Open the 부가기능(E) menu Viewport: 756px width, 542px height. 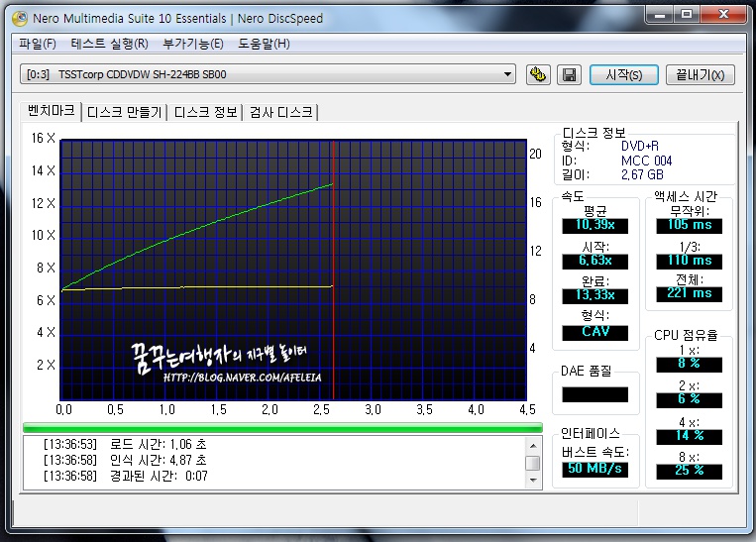[193, 44]
